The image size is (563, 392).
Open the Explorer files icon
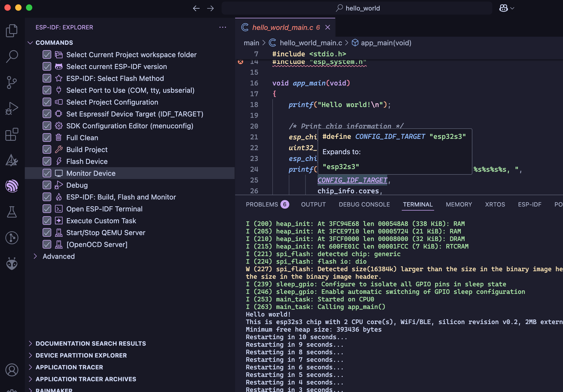[12, 31]
